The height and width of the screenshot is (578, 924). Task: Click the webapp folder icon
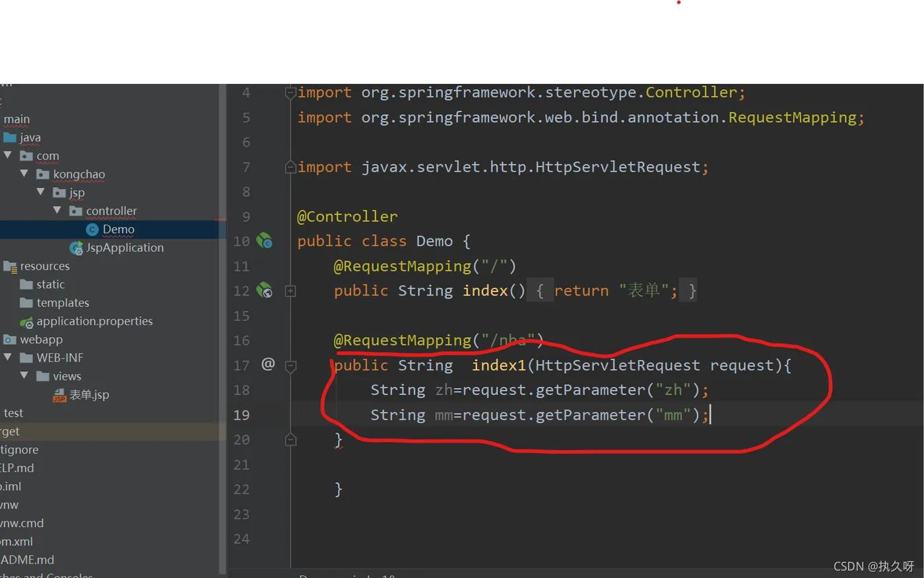pyautogui.click(x=10, y=340)
